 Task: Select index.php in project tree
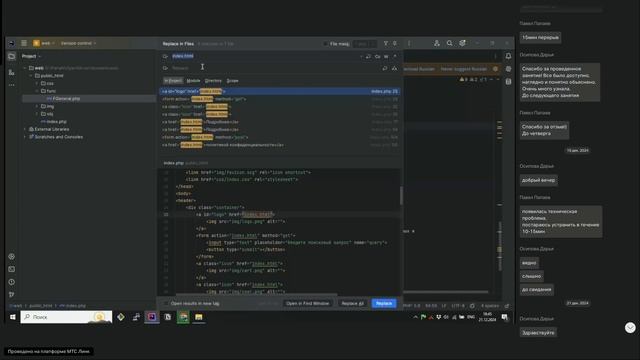point(56,122)
